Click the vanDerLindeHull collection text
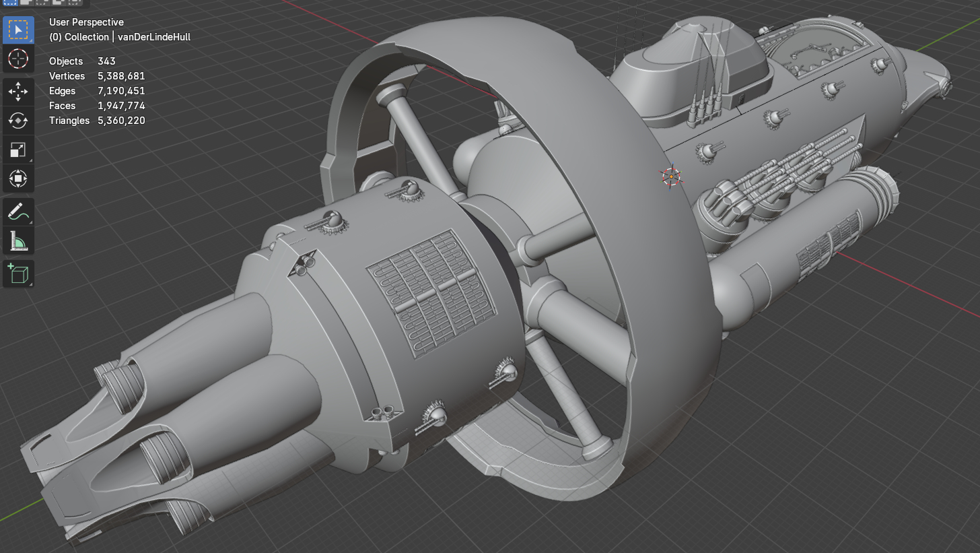 (x=154, y=37)
